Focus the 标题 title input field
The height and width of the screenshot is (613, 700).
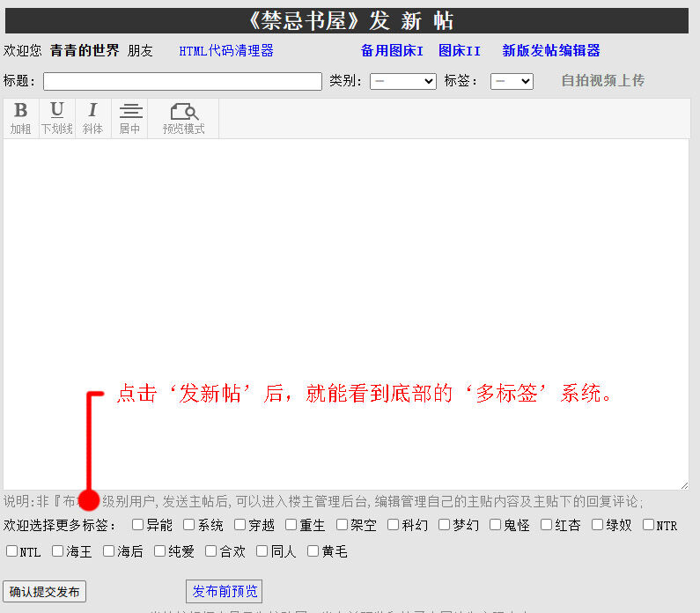[x=182, y=81]
